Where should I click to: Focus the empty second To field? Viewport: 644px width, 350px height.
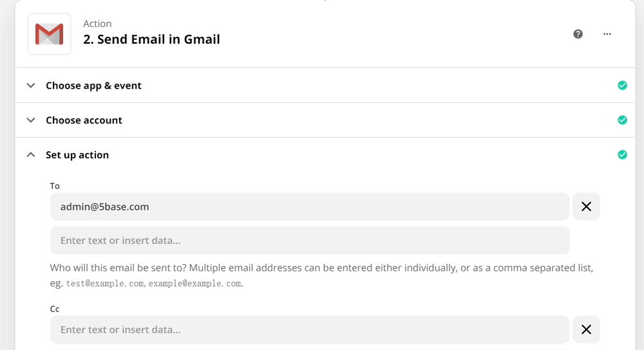coord(309,241)
